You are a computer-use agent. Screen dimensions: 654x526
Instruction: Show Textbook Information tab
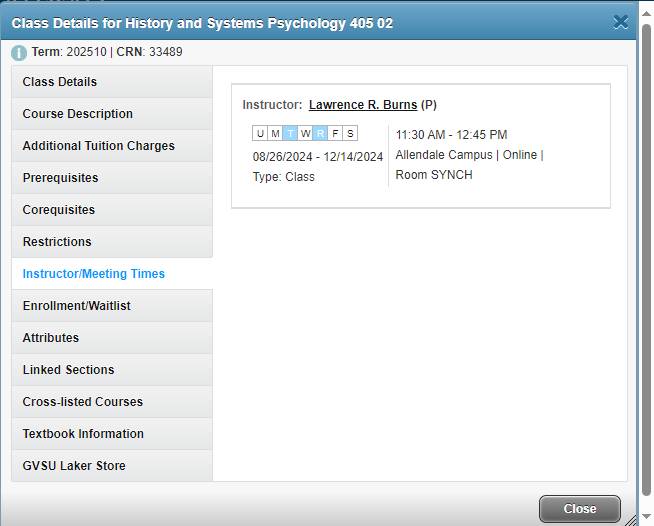[83, 434]
